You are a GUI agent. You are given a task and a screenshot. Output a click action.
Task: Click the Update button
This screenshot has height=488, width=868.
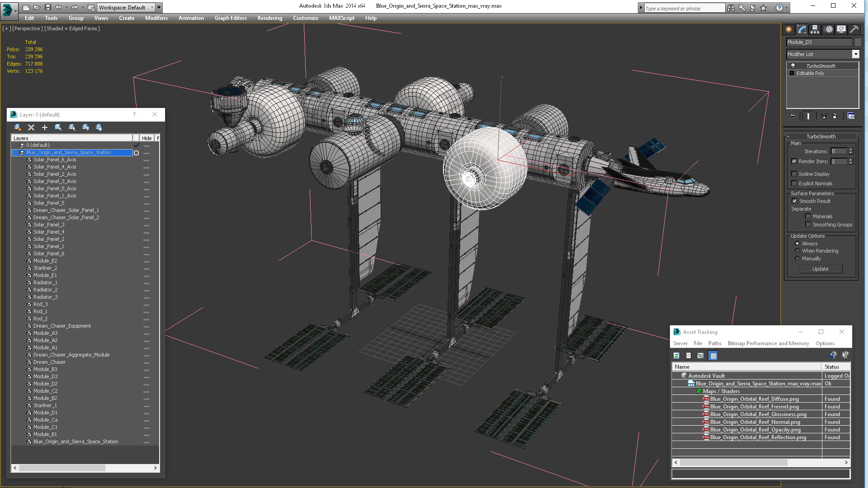pyautogui.click(x=821, y=269)
